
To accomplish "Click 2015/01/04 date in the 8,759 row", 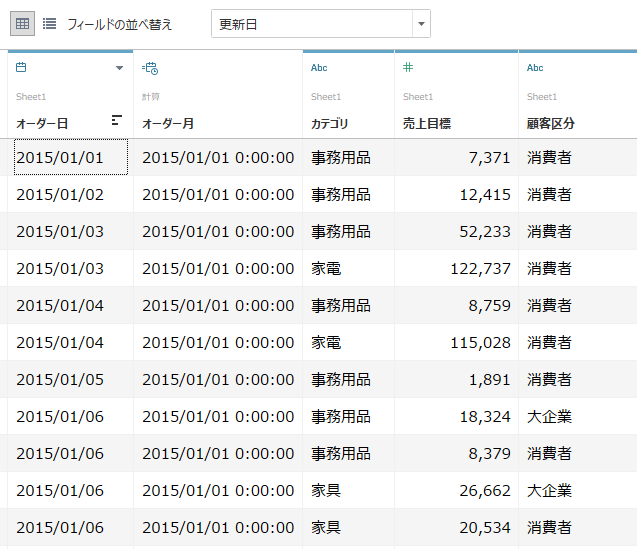I will (x=60, y=305).
